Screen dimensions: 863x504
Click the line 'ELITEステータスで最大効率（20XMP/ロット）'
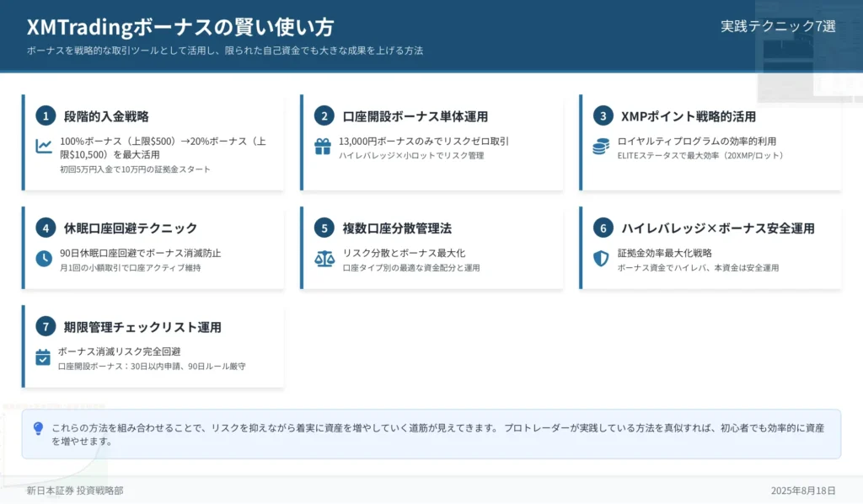pyautogui.click(x=700, y=156)
